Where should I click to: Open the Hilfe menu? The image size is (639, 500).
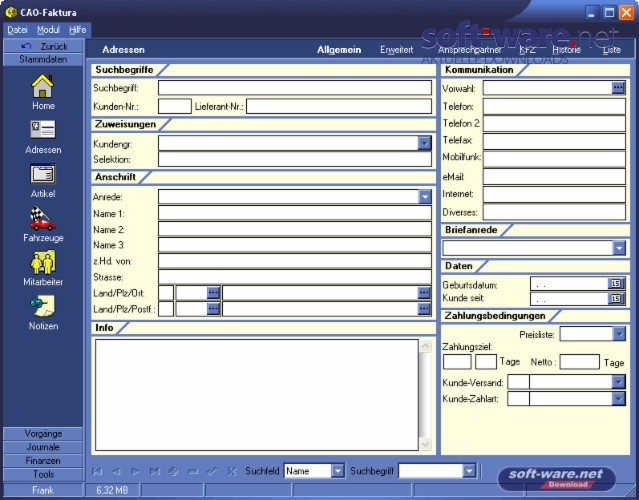[77, 30]
